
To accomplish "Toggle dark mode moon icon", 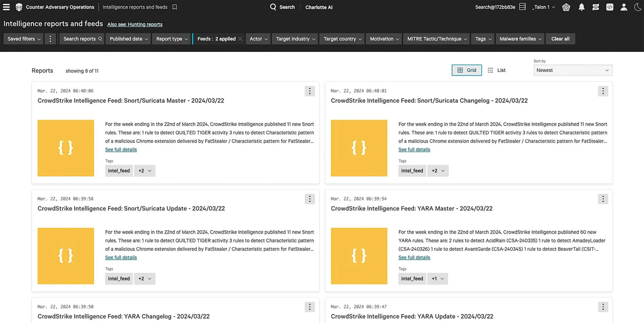I will [638, 7].
